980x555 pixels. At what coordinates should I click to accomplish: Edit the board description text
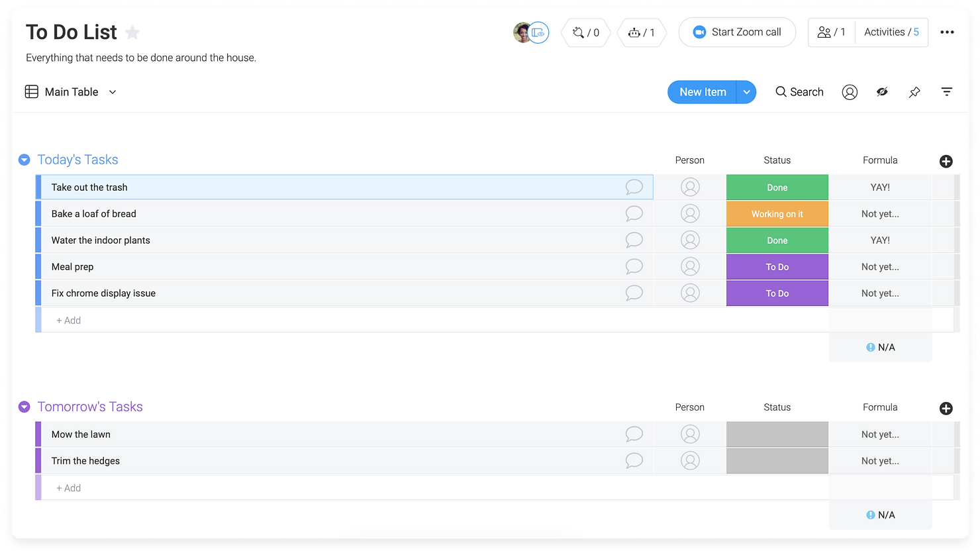[141, 58]
